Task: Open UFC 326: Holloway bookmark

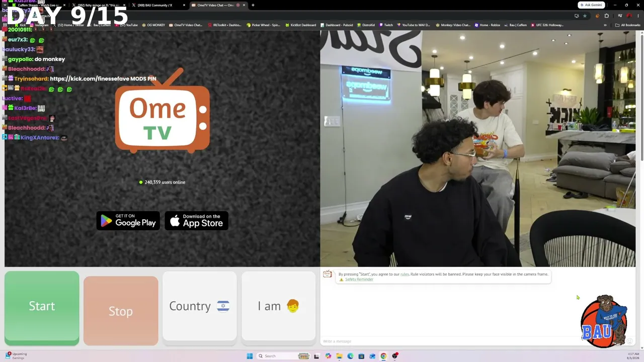Action: (547, 25)
